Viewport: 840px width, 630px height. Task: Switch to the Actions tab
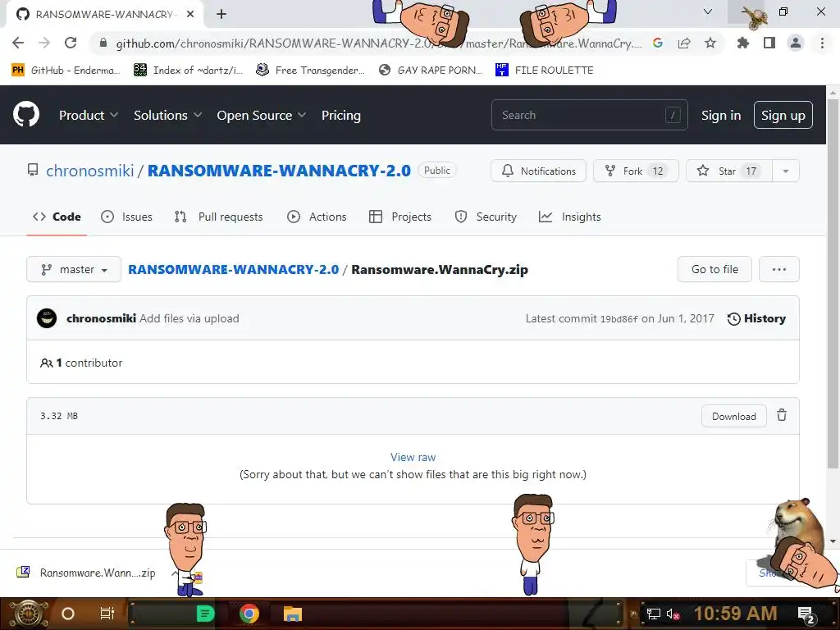coord(317,217)
